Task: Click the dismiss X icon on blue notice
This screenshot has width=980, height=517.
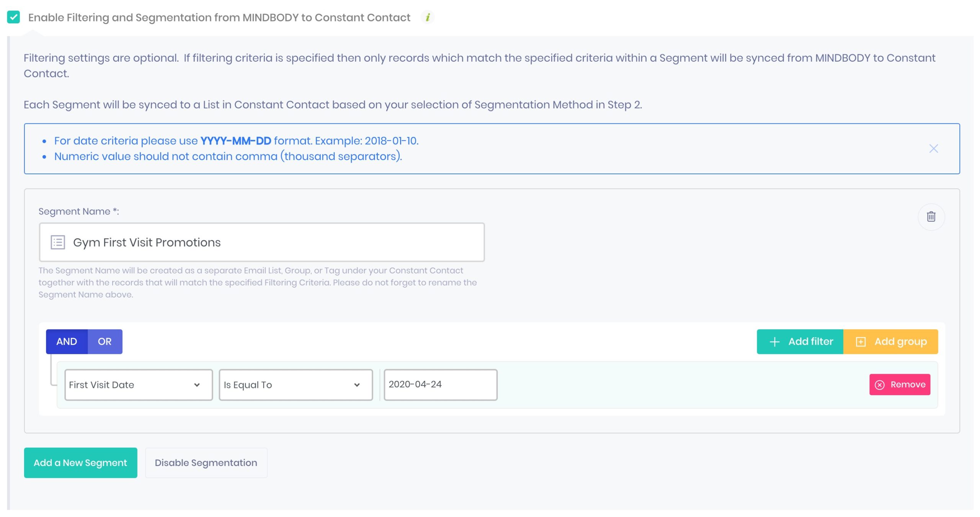Action: click(934, 149)
